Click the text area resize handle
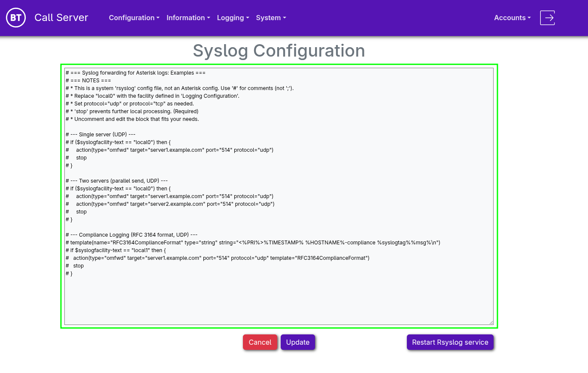The width and height of the screenshot is (588, 373). point(491,322)
